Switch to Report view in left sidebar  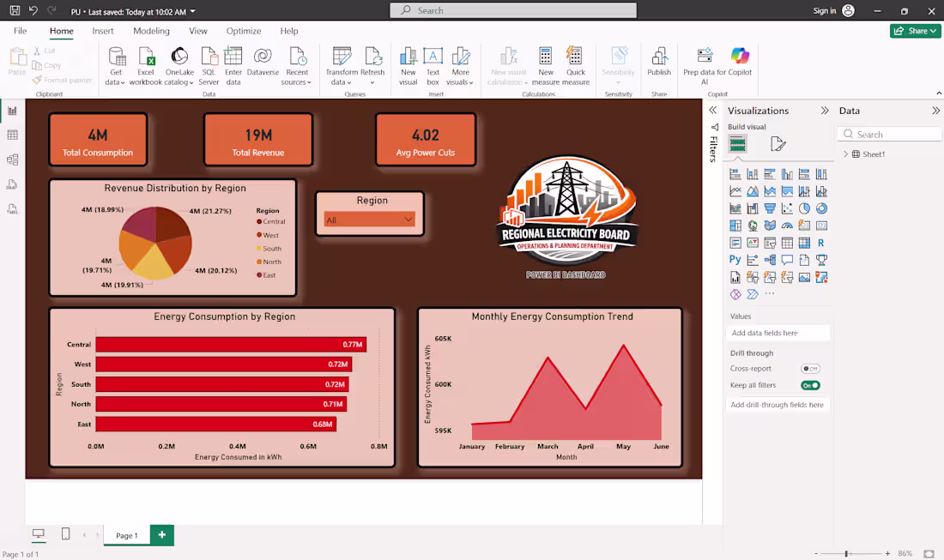tap(12, 111)
